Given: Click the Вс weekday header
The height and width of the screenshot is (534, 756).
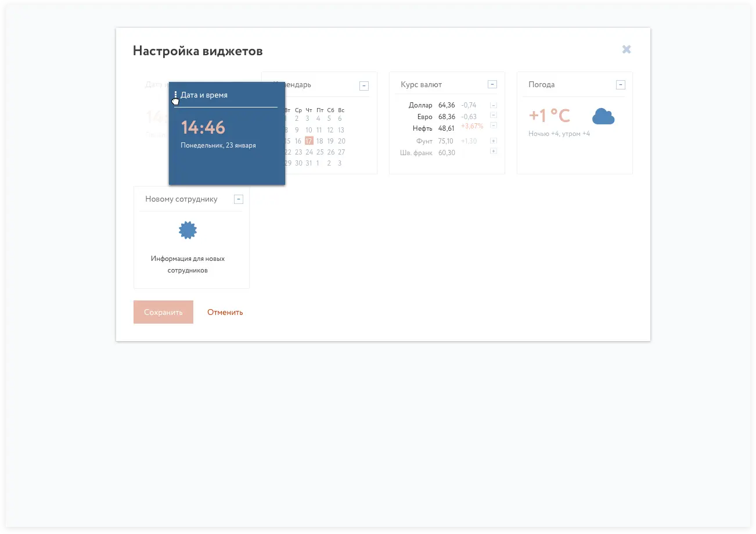Looking at the screenshot, I should tap(341, 110).
